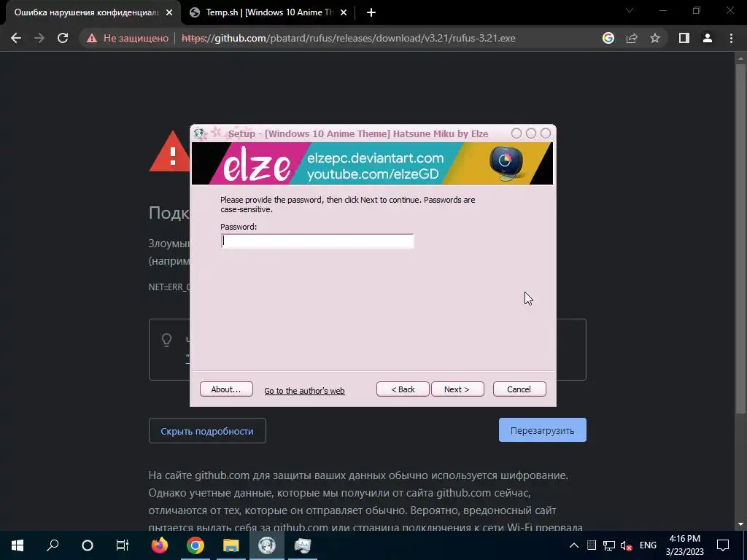Viewport: 747px width, 560px height.
Task: Select the setup installer taskbar icon
Action: pyautogui.click(x=267, y=545)
